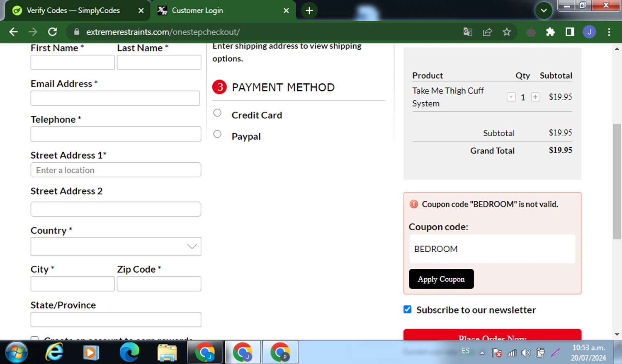Focus the Street Address 2 field
The width and height of the screenshot is (622, 364).
tap(116, 209)
